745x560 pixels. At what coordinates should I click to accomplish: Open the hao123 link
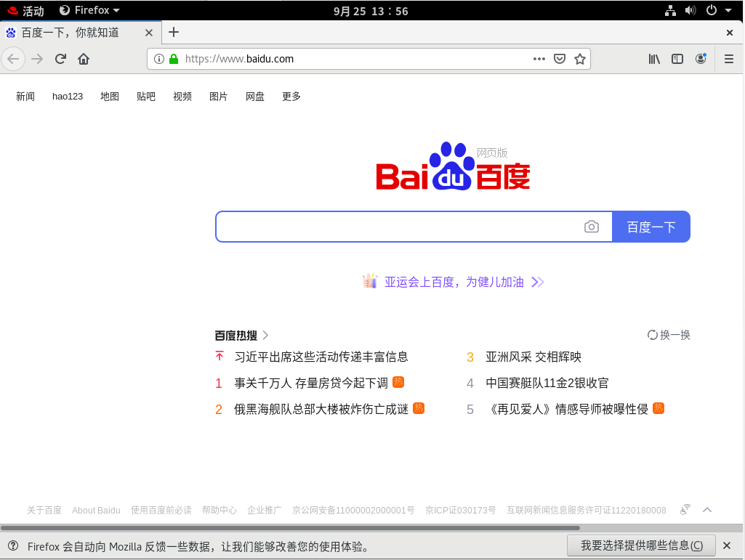[x=68, y=97]
